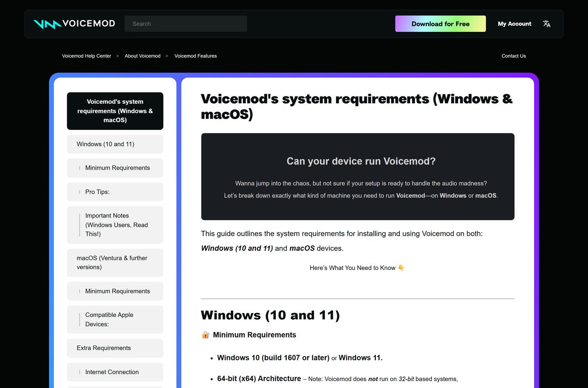
Task: Click Windows (10 and 11) article heading
Action: coord(270,315)
